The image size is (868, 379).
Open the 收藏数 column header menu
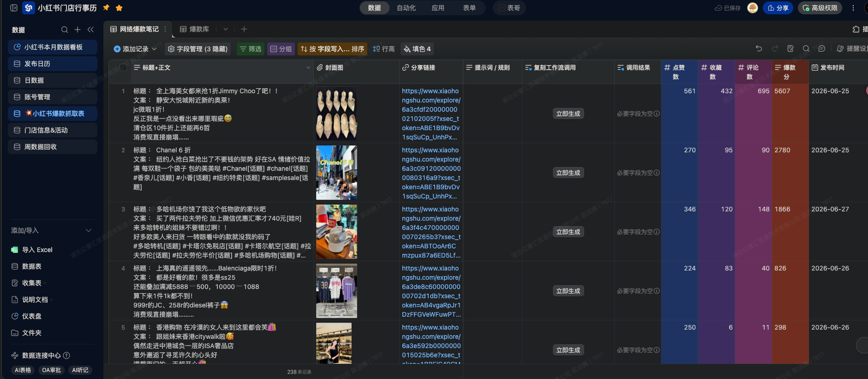click(x=716, y=72)
